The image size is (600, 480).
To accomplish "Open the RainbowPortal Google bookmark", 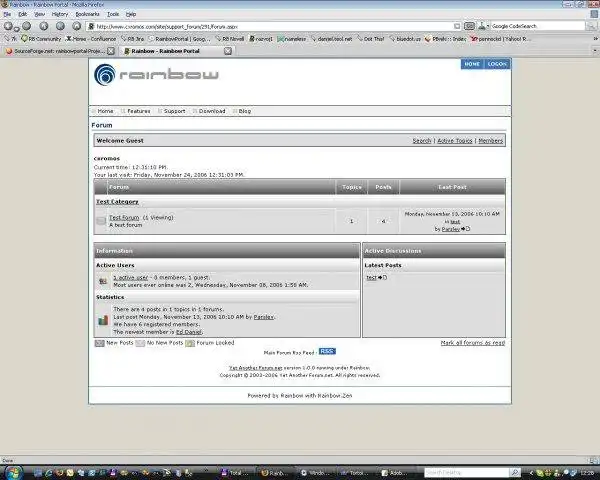I will [179, 39].
